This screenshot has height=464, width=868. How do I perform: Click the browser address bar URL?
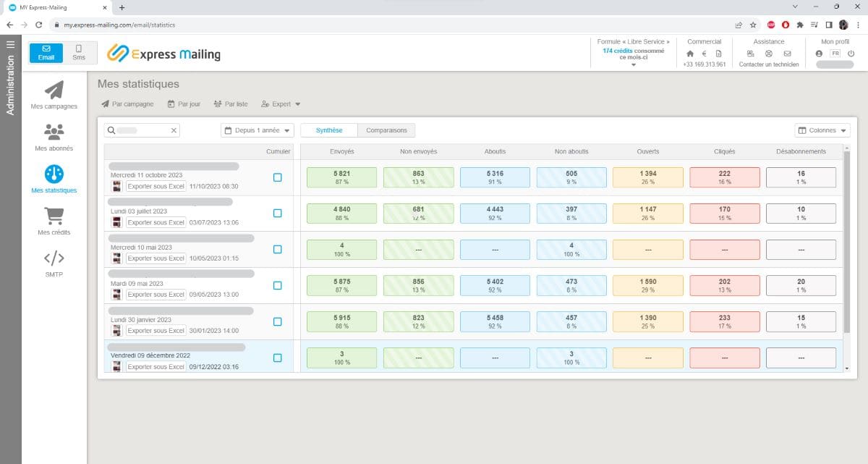click(x=119, y=25)
